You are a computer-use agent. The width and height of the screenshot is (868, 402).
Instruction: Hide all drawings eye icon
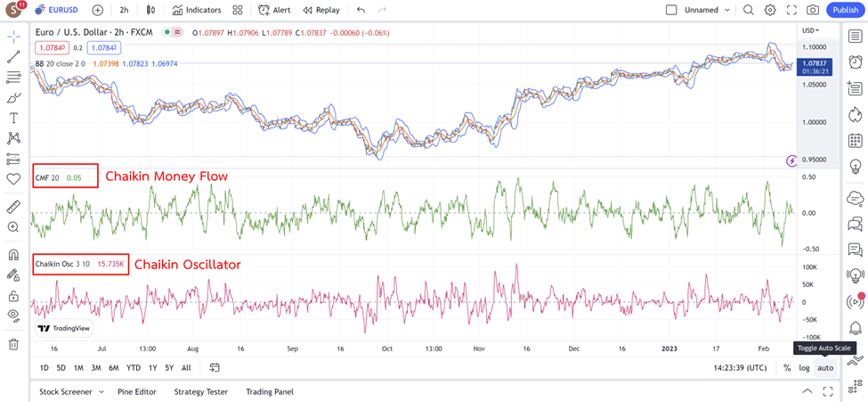[x=13, y=315]
